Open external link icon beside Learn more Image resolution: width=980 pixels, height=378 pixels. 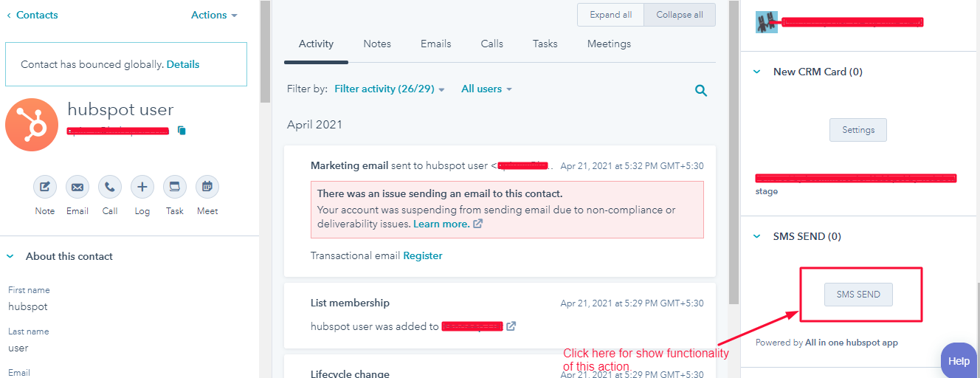pos(478,224)
